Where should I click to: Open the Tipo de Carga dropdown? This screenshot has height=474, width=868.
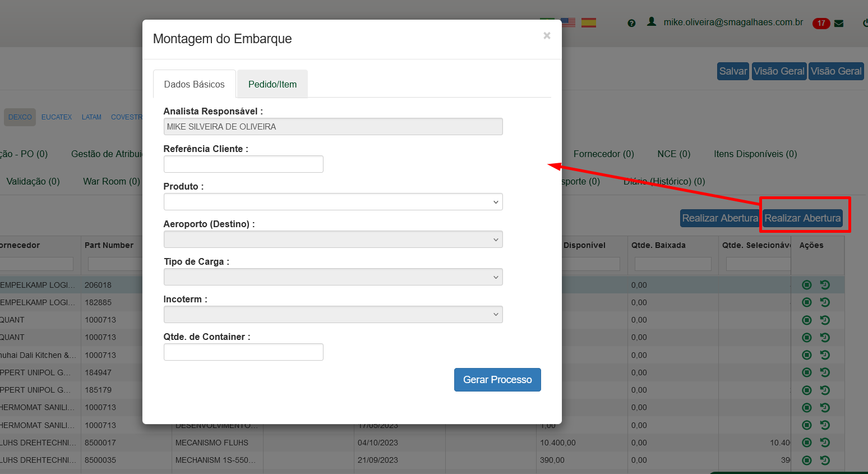pyautogui.click(x=333, y=277)
